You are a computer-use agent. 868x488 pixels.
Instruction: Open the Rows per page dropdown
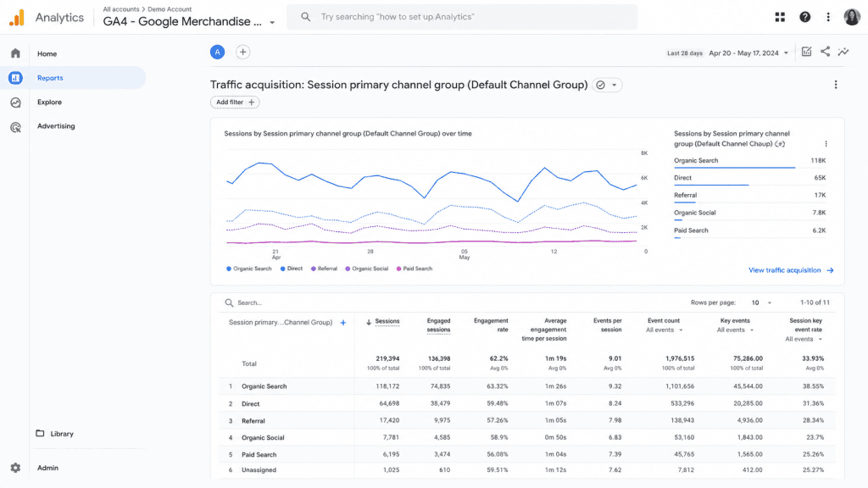tap(761, 302)
